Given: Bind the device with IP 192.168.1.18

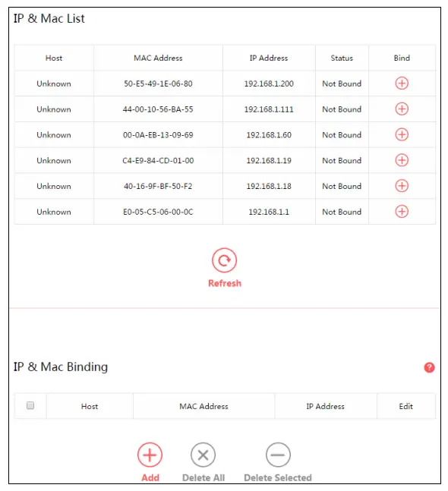Looking at the screenshot, I should pyautogui.click(x=402, y=187).
